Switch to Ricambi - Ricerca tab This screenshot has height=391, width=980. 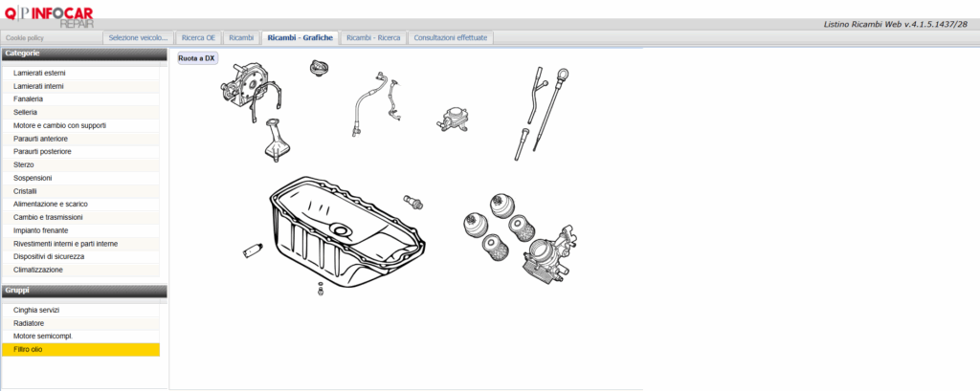373,38
